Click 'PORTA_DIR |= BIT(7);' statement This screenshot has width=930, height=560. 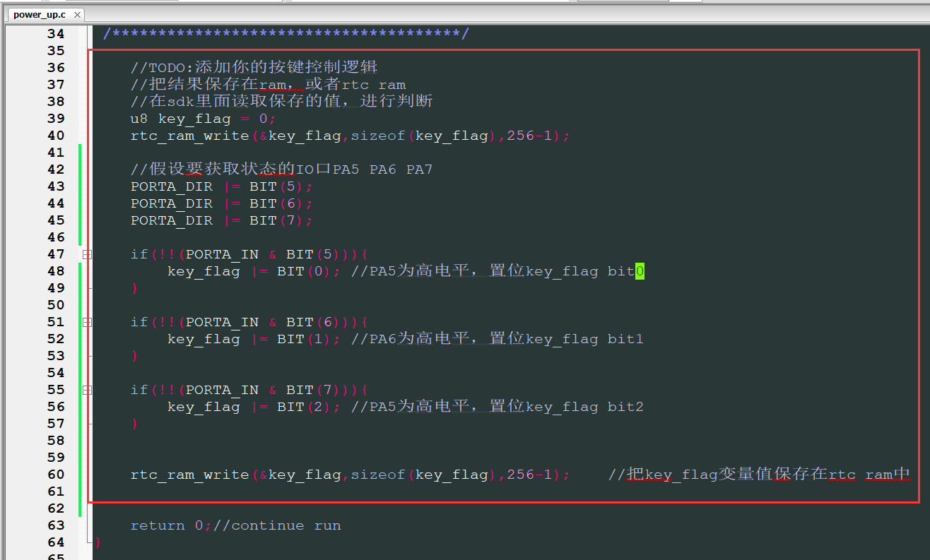click(221, 220)
